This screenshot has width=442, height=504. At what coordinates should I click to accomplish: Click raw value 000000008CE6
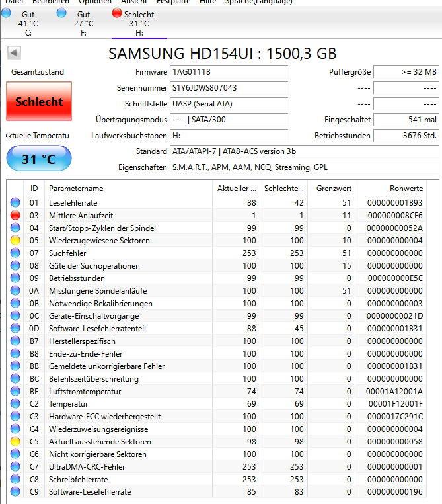(395, 216)
